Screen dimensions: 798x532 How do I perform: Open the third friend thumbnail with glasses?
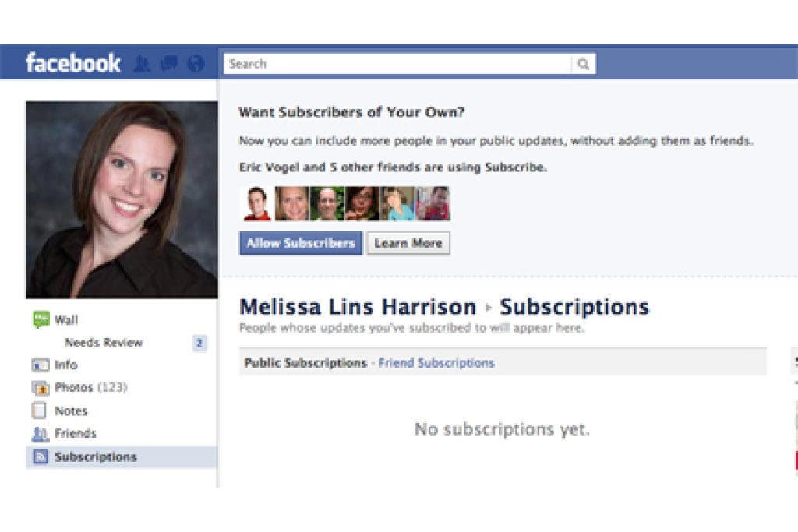[x=327, y=203]
